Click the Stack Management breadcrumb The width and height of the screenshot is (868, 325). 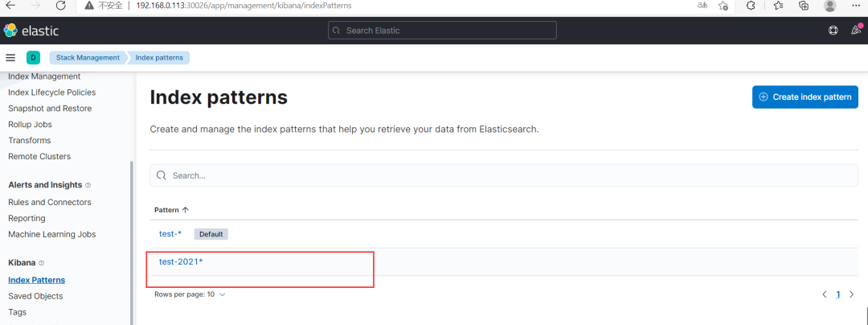coord(88,58)
